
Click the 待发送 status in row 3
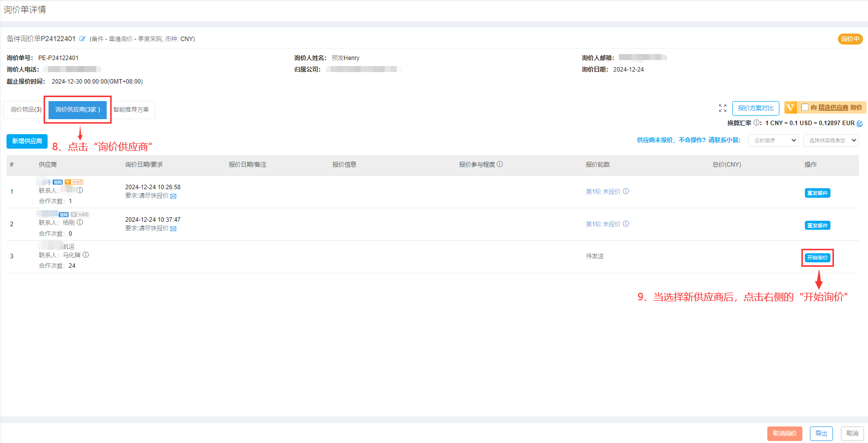(595, 256)
